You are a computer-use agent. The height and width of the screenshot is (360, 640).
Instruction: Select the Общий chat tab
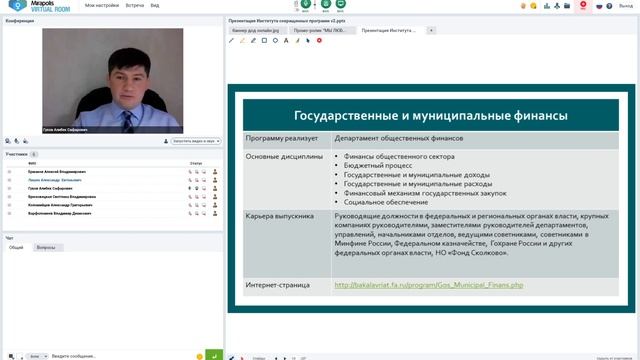coord(16,247)
